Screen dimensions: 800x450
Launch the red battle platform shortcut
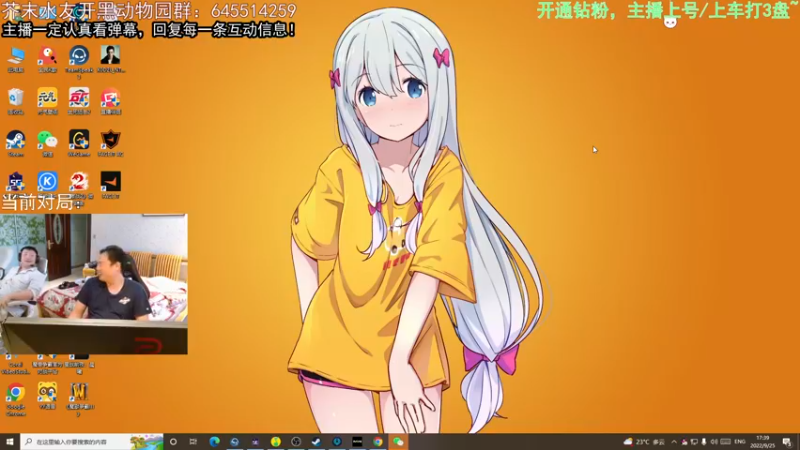click(x=79, y=97)
